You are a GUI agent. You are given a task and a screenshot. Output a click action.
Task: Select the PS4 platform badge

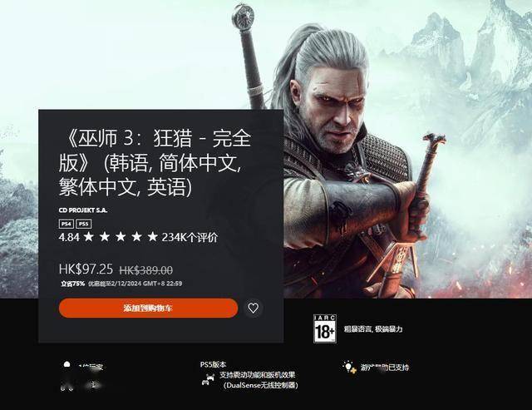66,224
